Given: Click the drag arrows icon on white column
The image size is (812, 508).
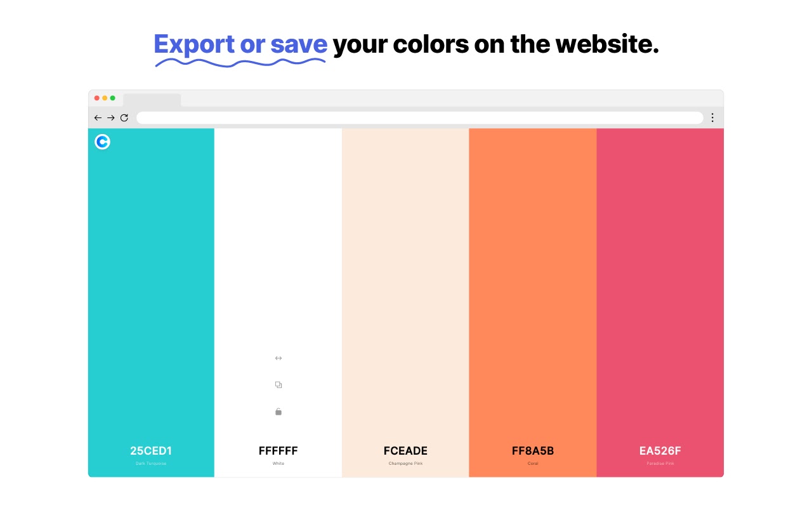Looking at the screenshot, I should click(278, 358).
